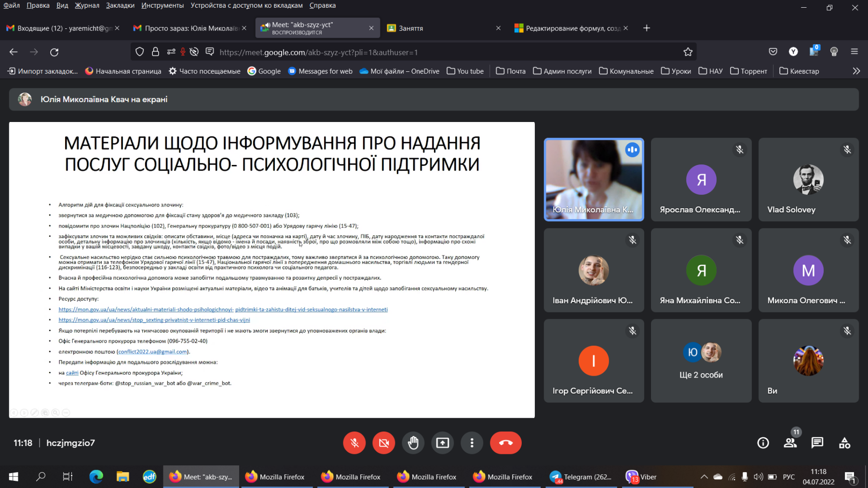Expand hidden bookmarks chevron

[x=856, y=71]
